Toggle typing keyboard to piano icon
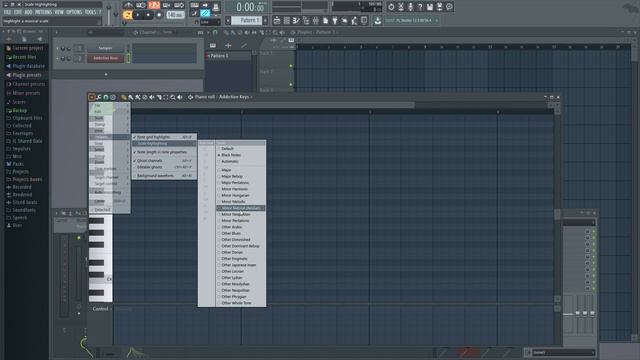The image size is (640, 360). (x=195, y=6)
